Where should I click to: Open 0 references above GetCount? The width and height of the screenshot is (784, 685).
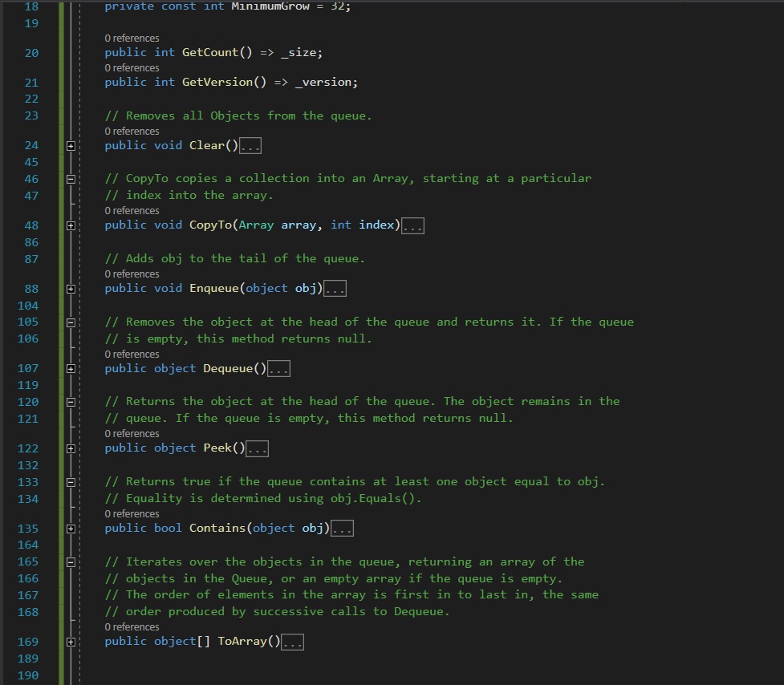132,38
